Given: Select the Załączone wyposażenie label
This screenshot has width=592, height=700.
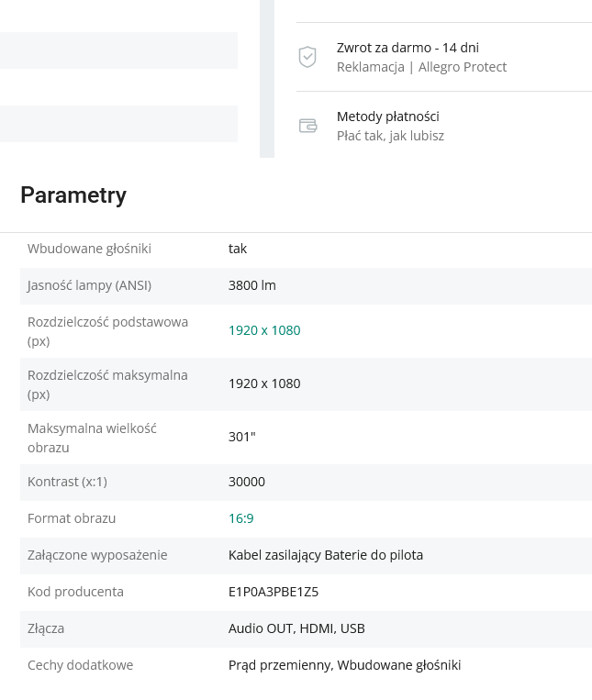Looking at the screenshot, I should [x=97, y=555].
